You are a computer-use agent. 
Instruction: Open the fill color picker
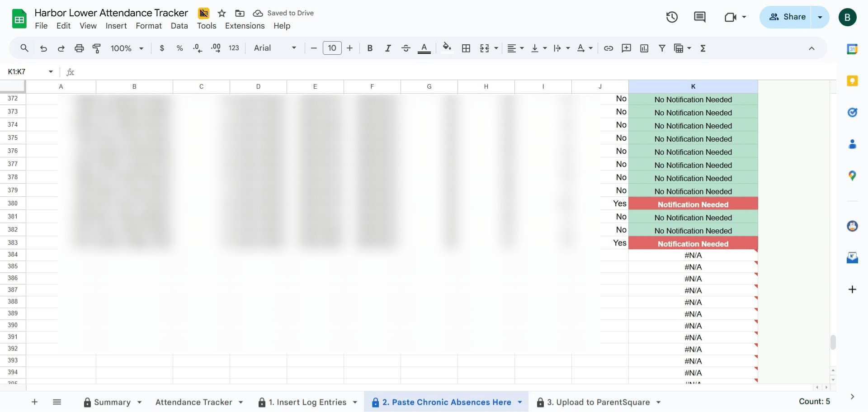(x=447, y=48)
